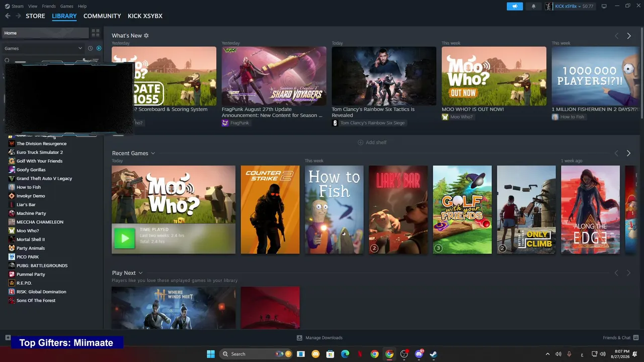
Task: Click the library Home button
Action: pos(45,33)
